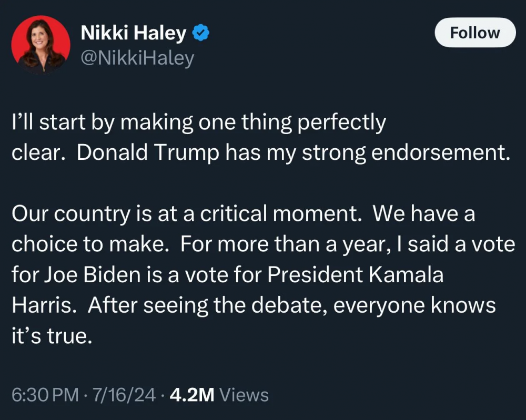Click the word Views in the footer
This screenshot has width=526, height=420.
[x=244, y=395]
